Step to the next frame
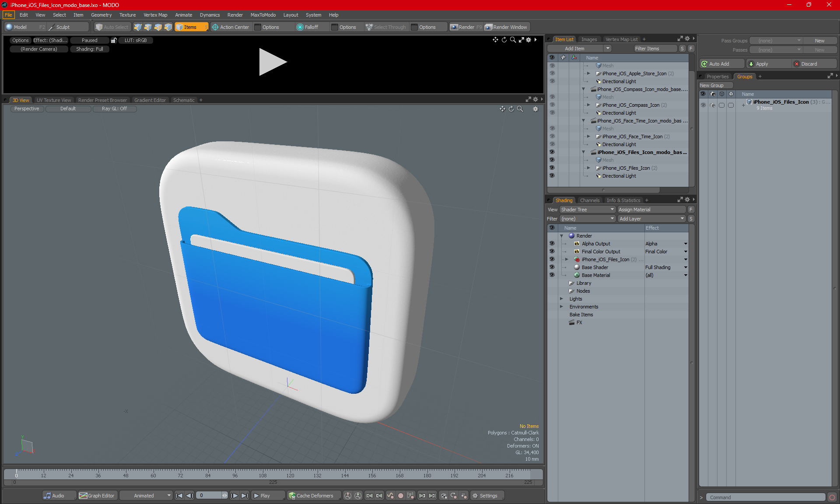This screenshot has height=504, width=840. (234, 496)
